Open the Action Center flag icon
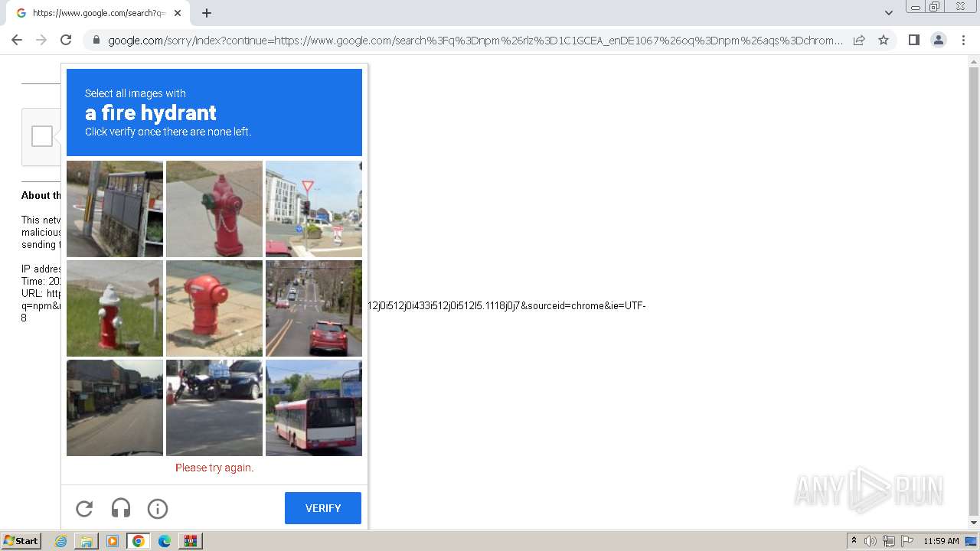The height and width of the screenshot is (551, 980). [x=907, y=541]
